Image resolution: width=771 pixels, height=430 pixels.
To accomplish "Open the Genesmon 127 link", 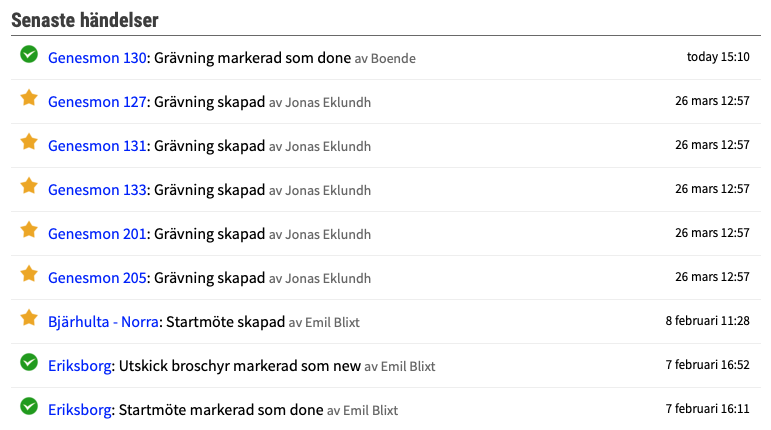I will 97,102.
